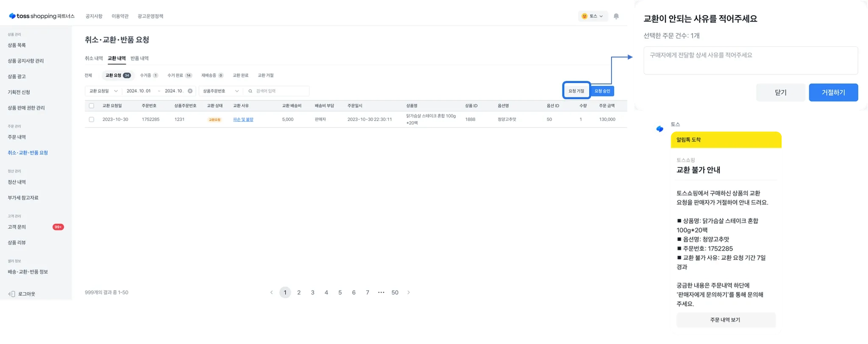Click the rejection reason text area

(751, 61)
